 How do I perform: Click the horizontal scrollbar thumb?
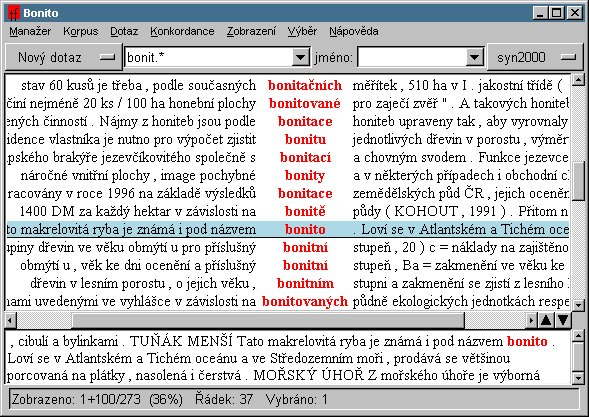[x=268, y=320]
